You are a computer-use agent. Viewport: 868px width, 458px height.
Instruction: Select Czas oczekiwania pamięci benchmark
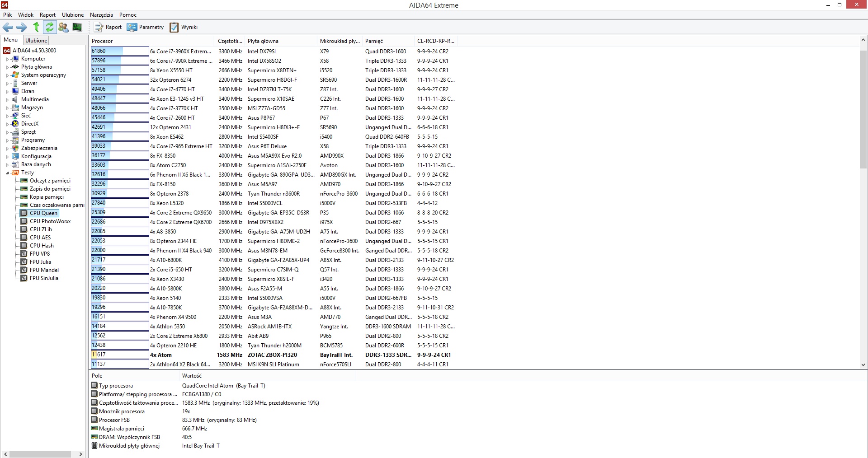click(x=57, y=205)
